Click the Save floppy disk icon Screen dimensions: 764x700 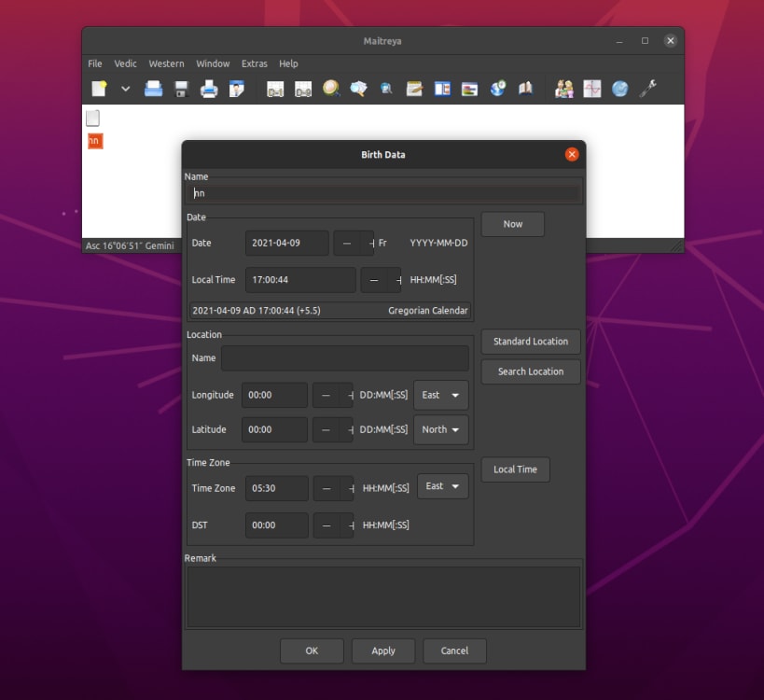pos(181,89)
